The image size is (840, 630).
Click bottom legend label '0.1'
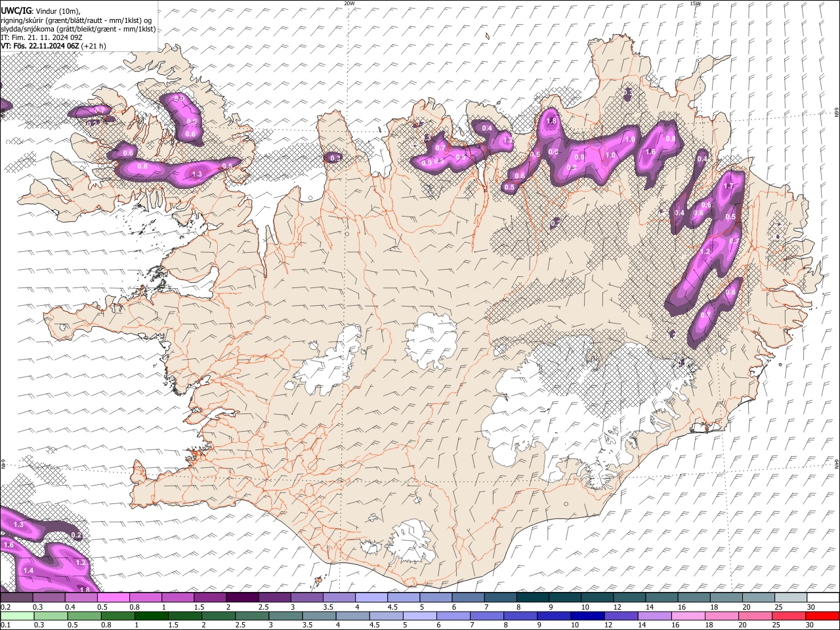tap(5, 625)
